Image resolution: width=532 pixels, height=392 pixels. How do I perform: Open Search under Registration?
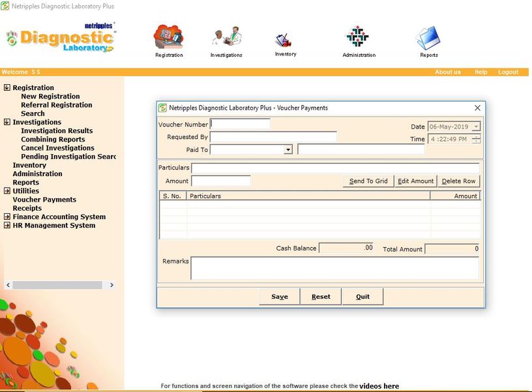[x=33, y=113]
